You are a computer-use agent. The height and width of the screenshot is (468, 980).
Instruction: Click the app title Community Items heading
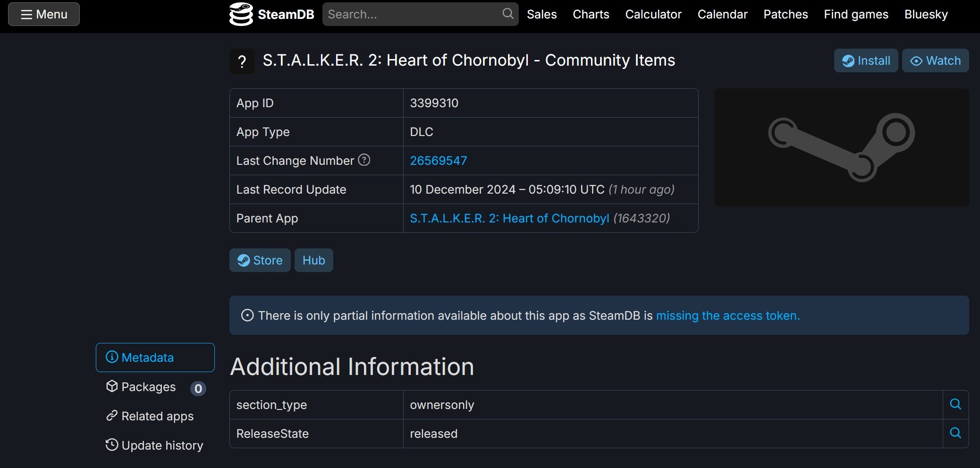pos(469,60)
